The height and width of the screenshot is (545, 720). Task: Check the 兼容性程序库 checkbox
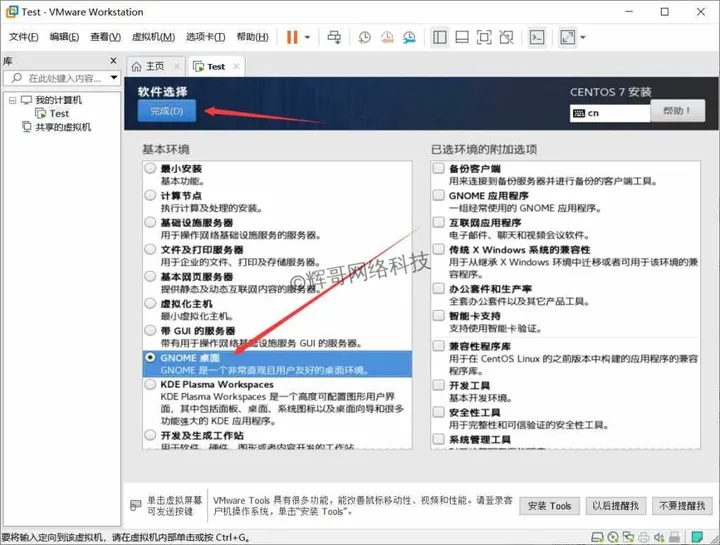tap(439, 346)
